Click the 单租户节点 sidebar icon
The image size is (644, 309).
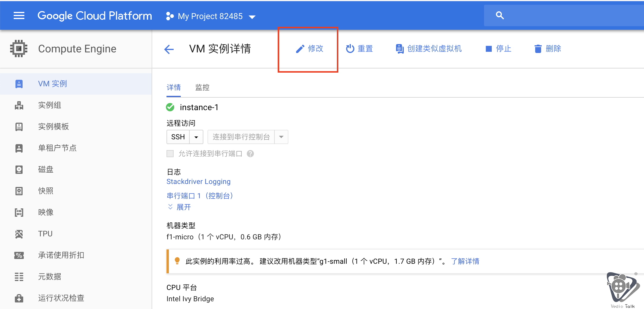19,148
